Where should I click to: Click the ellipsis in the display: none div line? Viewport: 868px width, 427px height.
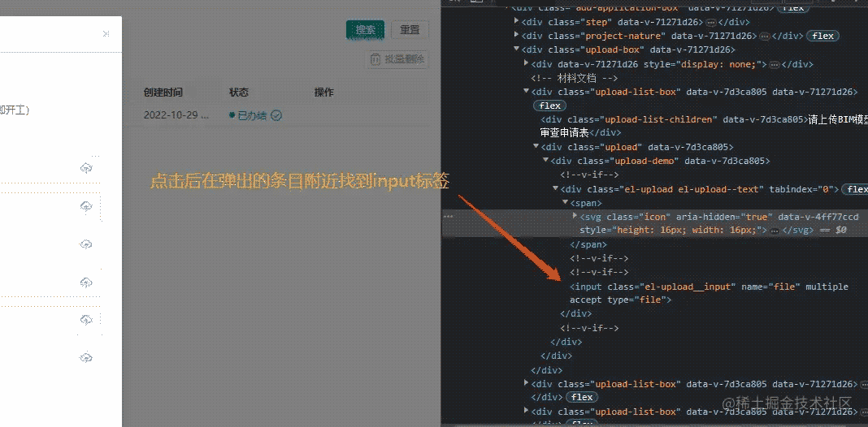pyautogui.click(x=775, y=64)
